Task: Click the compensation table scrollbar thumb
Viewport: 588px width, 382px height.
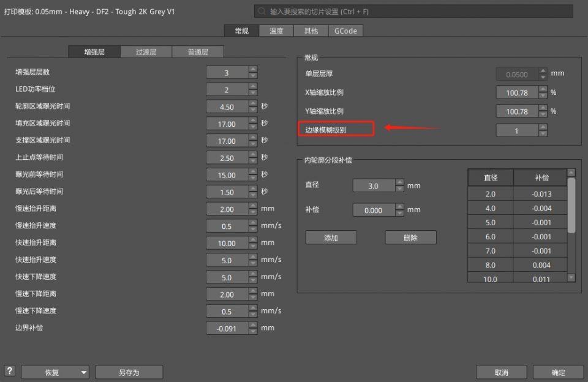Action: click(571, 205)
